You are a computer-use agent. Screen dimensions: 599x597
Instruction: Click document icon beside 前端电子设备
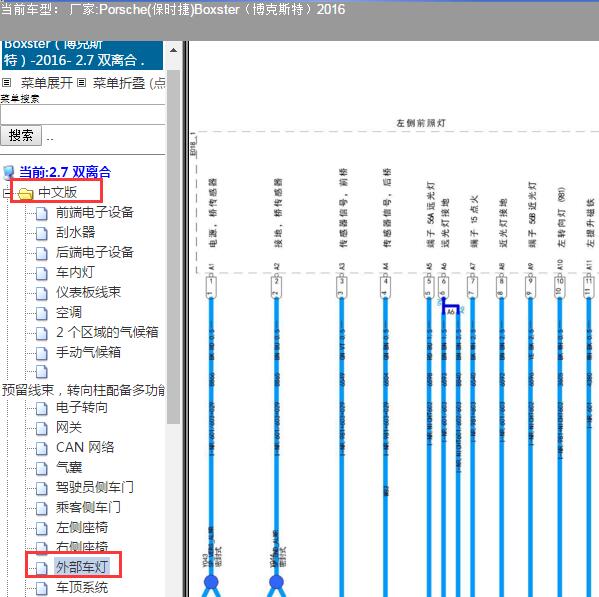(42, 213)
